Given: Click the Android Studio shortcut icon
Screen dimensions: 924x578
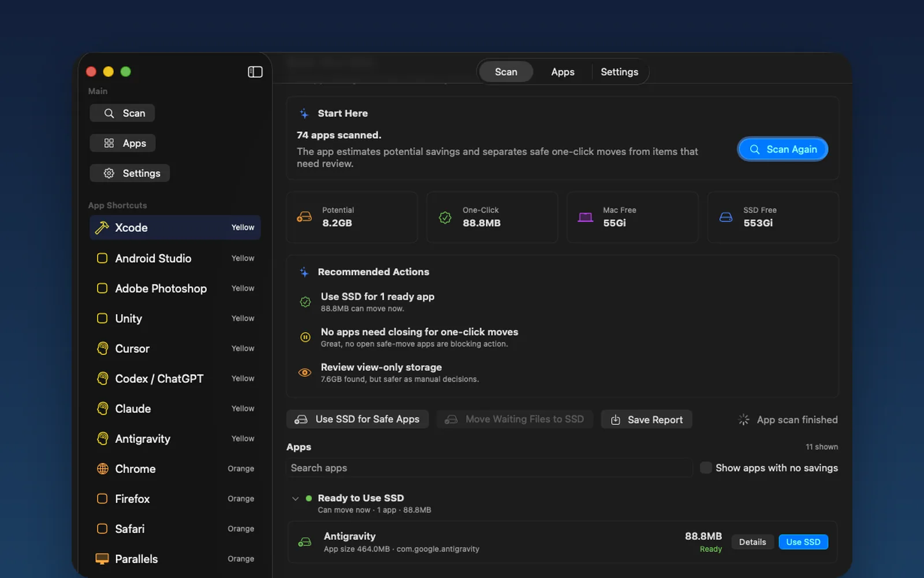Looking at the screenshot, I should (x=102, y=258).
